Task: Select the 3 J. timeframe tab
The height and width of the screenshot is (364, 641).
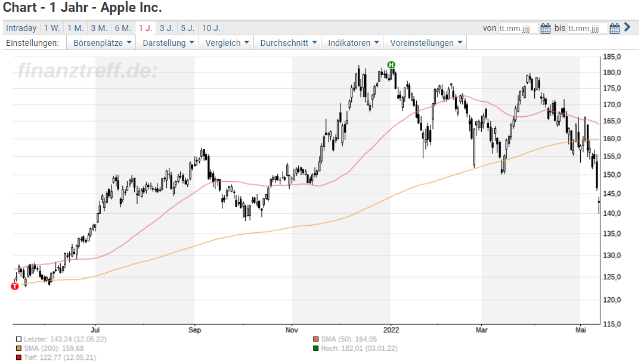Action: (x=167, y=28)
